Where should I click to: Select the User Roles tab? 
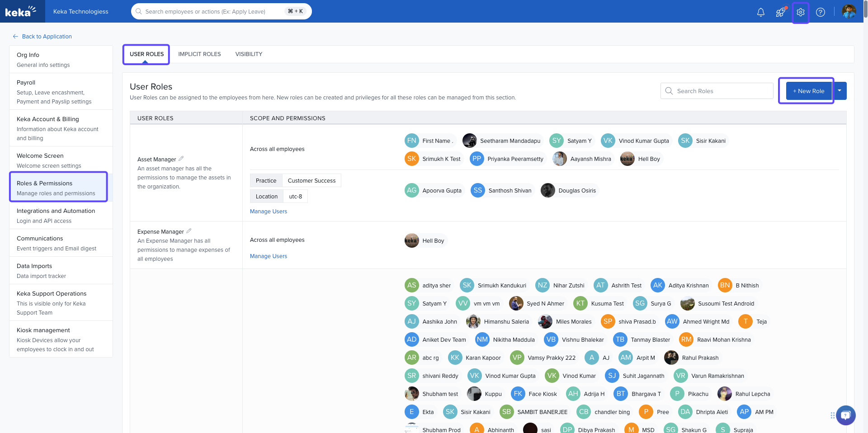[146, 54]
